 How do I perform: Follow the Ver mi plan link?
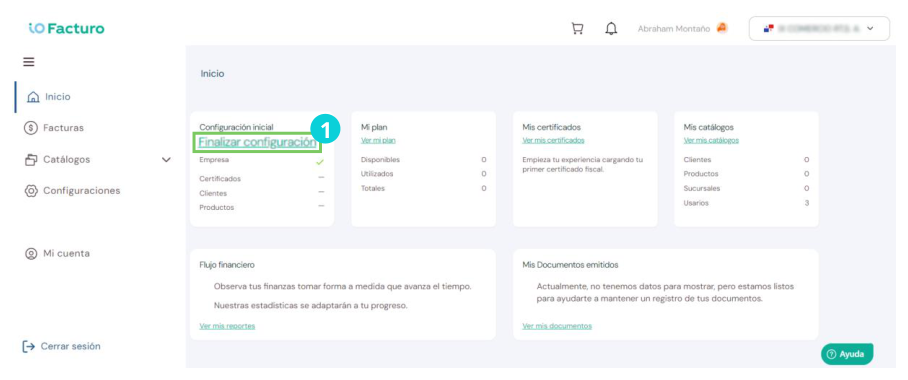point(378,140)
